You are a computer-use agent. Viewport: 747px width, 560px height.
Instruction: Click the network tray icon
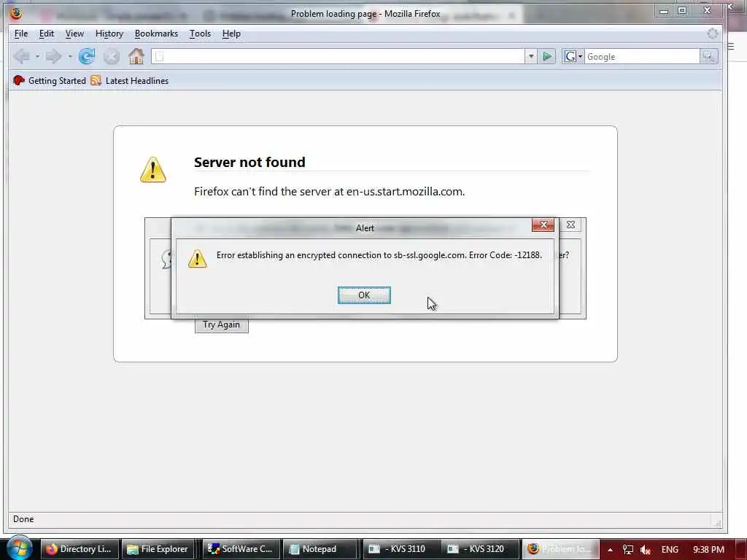pos(628,550)
